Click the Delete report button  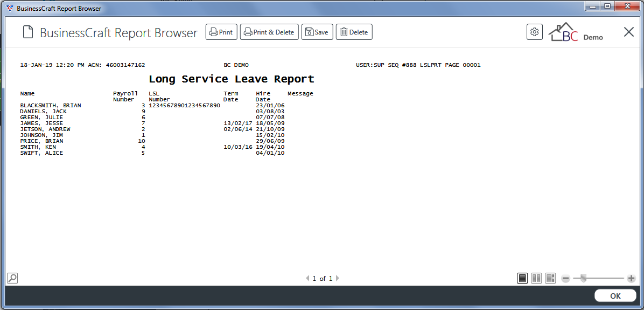[354, 32]
